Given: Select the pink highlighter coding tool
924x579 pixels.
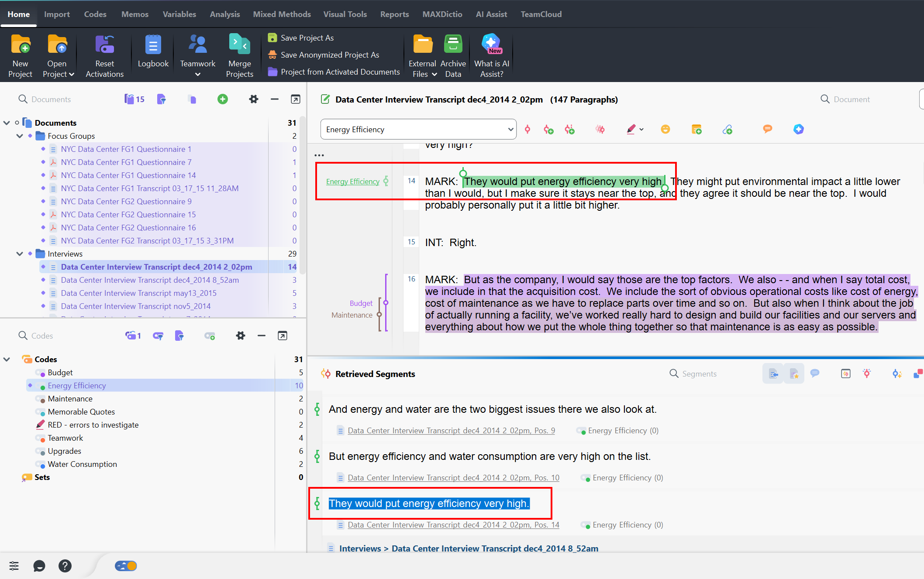Looking at the screenshot, I should [x=631, y=129].
